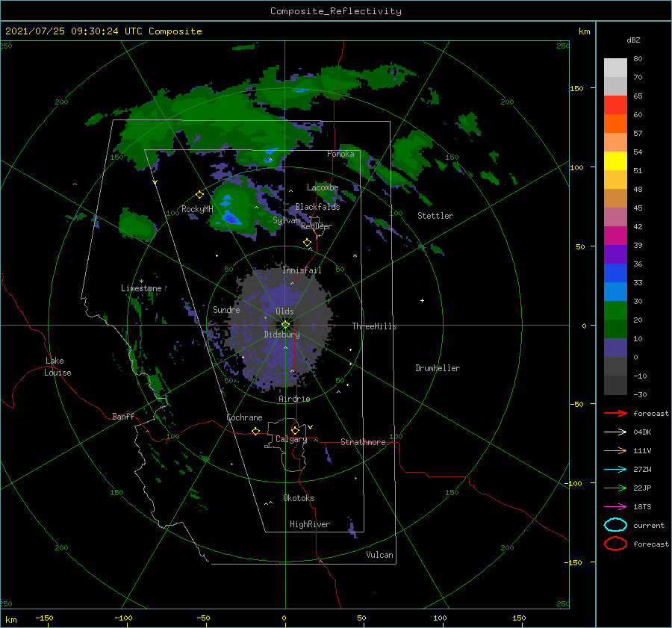Screen dimensions: 672x628
Task: Select the white 04DK arrow in legend
Action: [x=615, y=432]
